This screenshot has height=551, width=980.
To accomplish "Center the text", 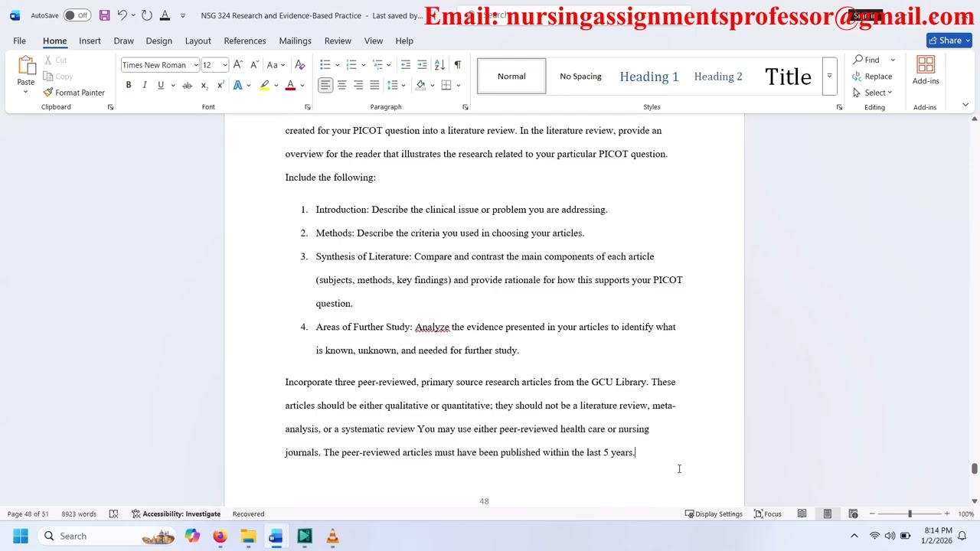I will coord(341,85).
